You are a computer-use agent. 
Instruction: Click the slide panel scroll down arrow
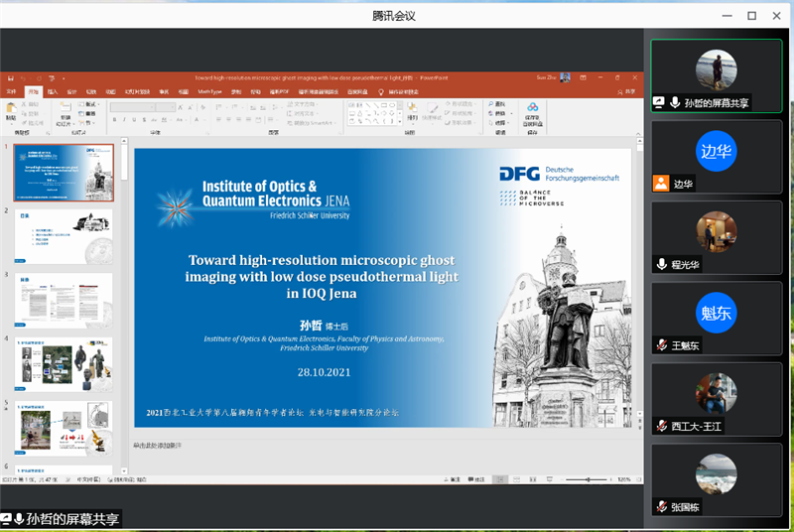124,470
